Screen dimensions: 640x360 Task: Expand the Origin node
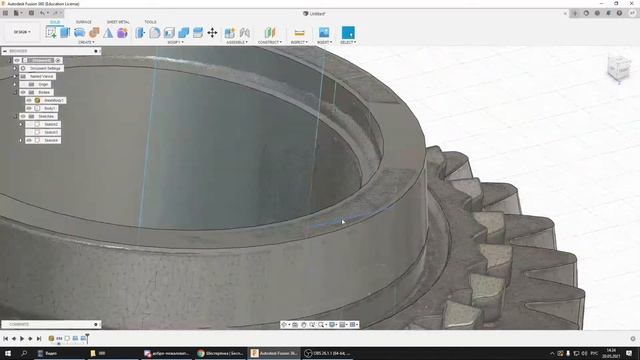(x=15, y=84)
